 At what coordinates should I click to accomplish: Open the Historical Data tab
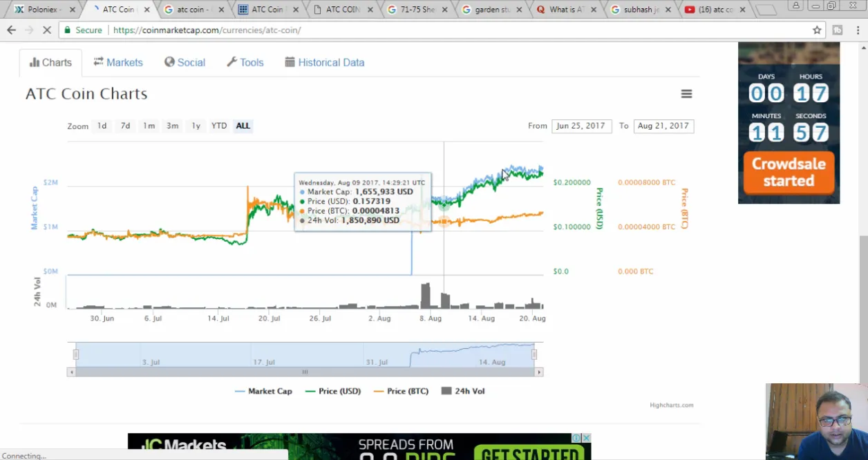tap(325, 63)
